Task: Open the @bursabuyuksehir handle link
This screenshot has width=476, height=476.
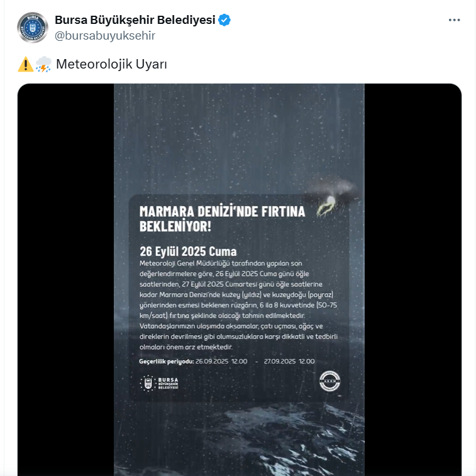Action: 105,36
